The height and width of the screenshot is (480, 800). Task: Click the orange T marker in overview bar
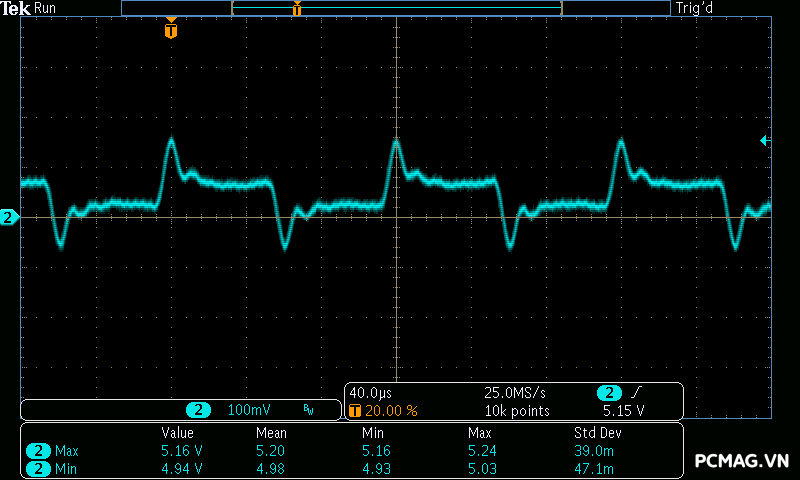297,9
